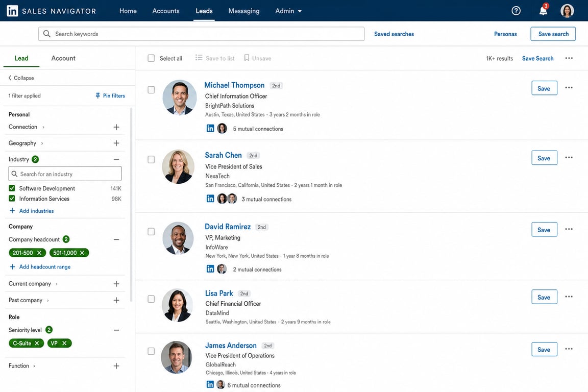The height and width of the screenshot is (392, 588).
Task: Select Lisa Park's checkbox
Action: click(151, 299)
